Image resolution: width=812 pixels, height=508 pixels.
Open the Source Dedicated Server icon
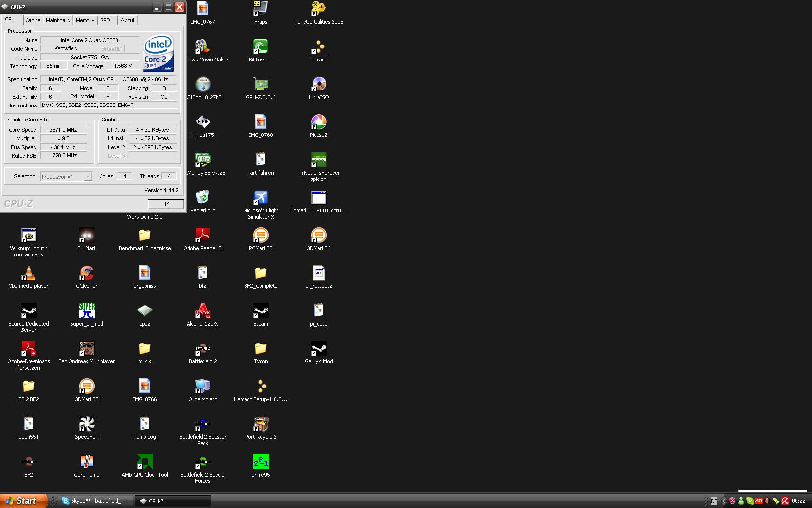(29, 318)
